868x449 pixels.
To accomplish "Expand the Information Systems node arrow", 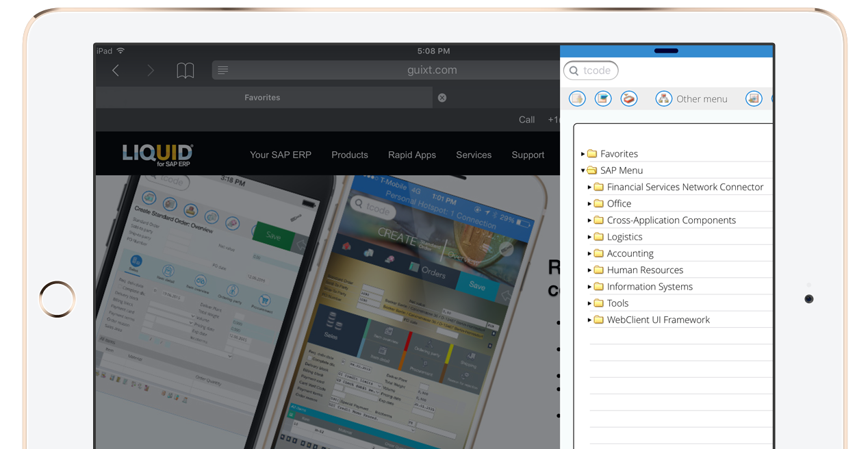I will [x=590, y=287].
